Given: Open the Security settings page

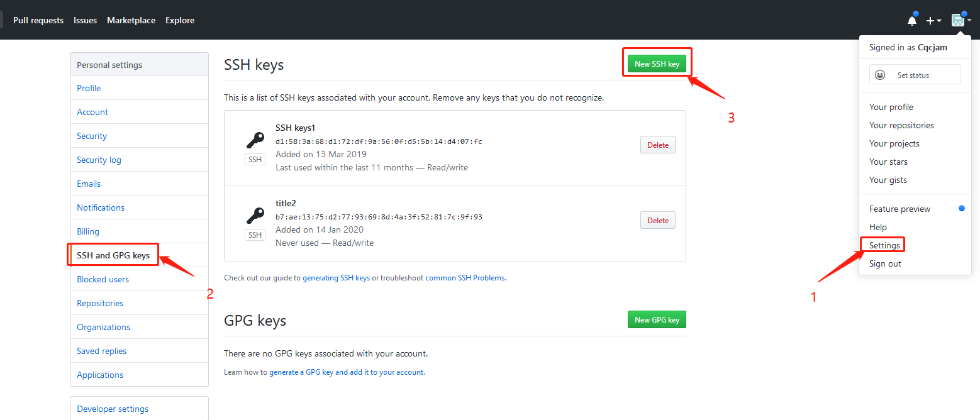Looking at the screenshot, I should pyautogui.click(x=139, y=136).
